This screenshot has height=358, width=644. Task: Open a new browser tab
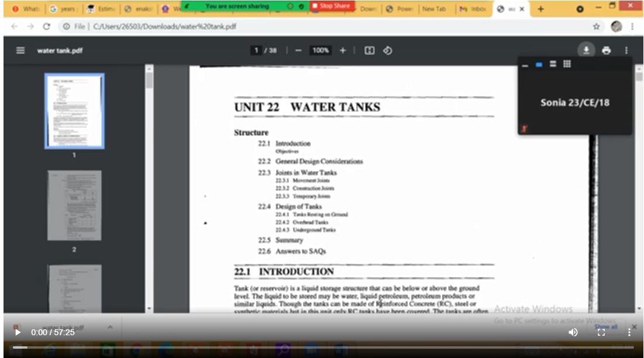(x=540, y=9)
